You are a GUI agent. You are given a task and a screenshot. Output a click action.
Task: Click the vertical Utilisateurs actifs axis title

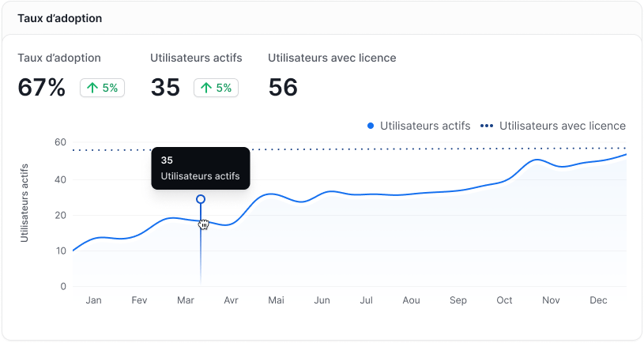[24, 202]
